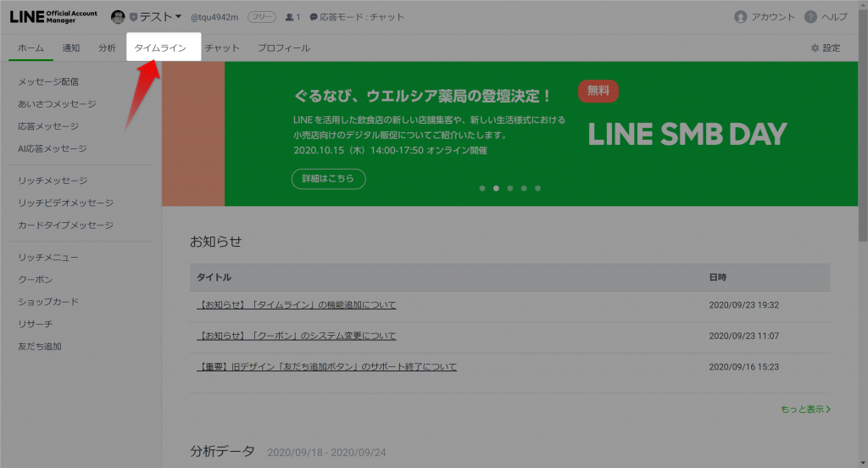Select the last banner carousel dot
The width and height of the screenshot is (868, 468).
(x=538, y=188)
